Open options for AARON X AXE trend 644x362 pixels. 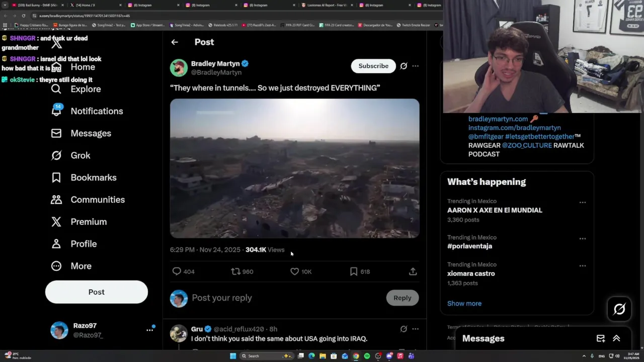pos(583,203)
